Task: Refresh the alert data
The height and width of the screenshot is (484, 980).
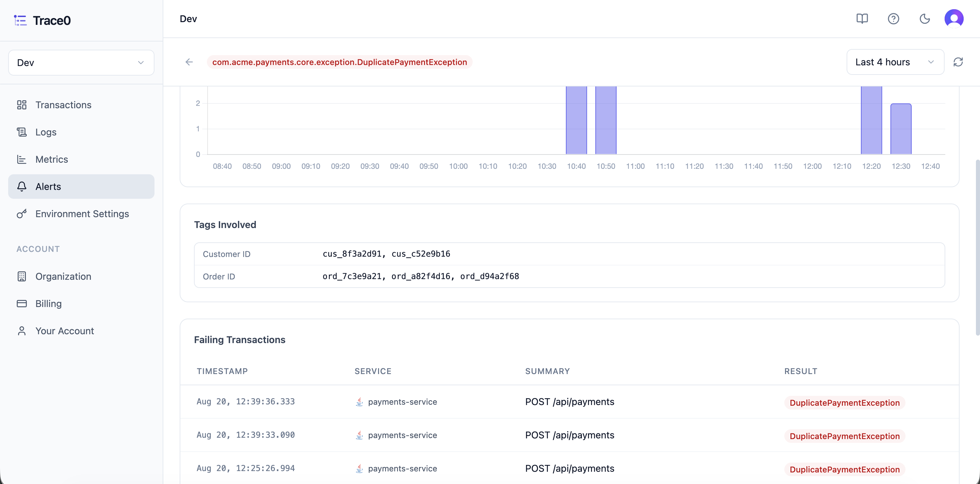Action: click(958, 62)
